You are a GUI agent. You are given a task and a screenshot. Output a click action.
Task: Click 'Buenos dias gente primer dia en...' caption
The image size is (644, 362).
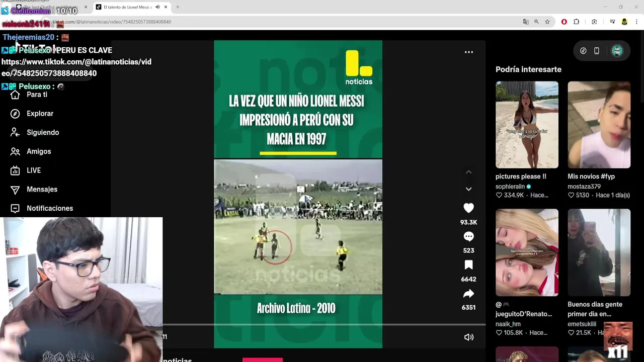[595, 309]
